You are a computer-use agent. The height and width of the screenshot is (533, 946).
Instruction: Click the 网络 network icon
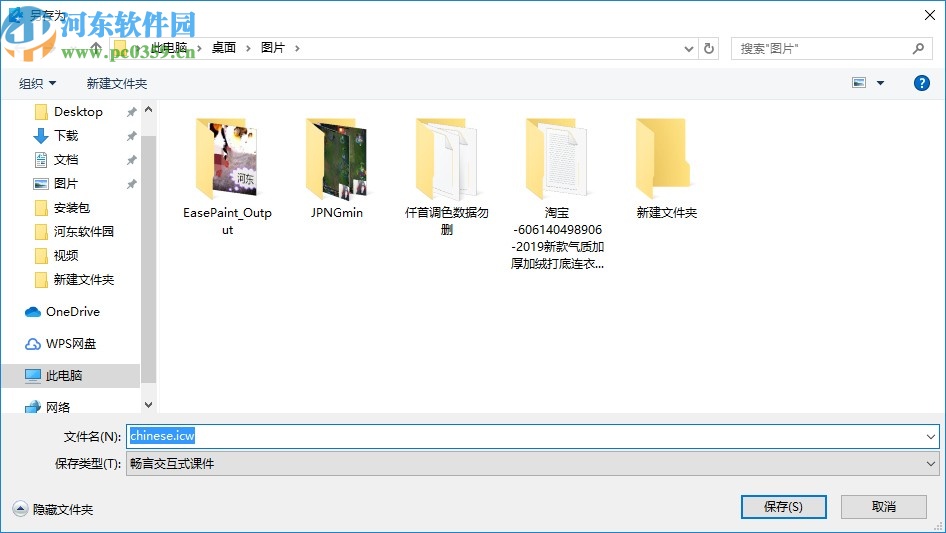click(x=33, y=407)
